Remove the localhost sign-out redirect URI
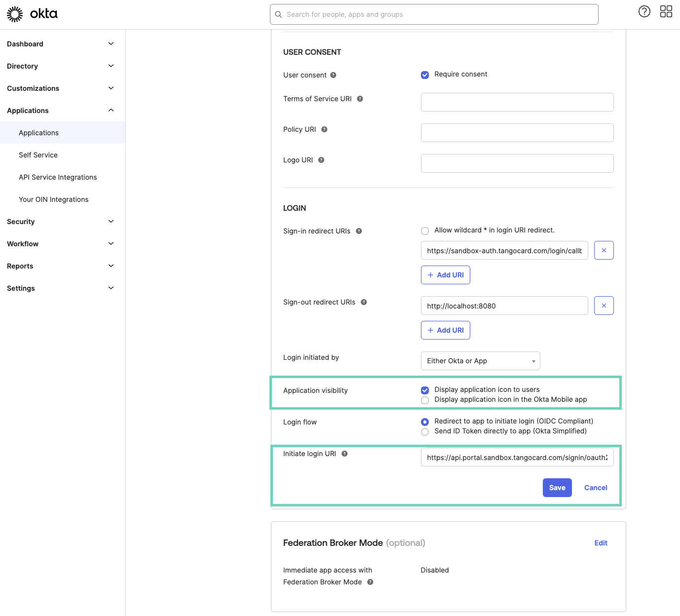The height and width of the screenshot is (616, 680). click(x=604, y=306)
